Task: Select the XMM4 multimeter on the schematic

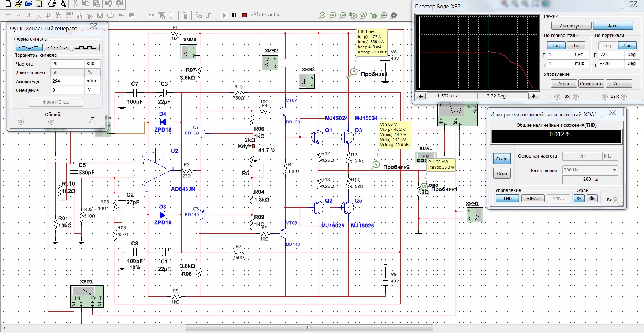Action: pos(188,52)
